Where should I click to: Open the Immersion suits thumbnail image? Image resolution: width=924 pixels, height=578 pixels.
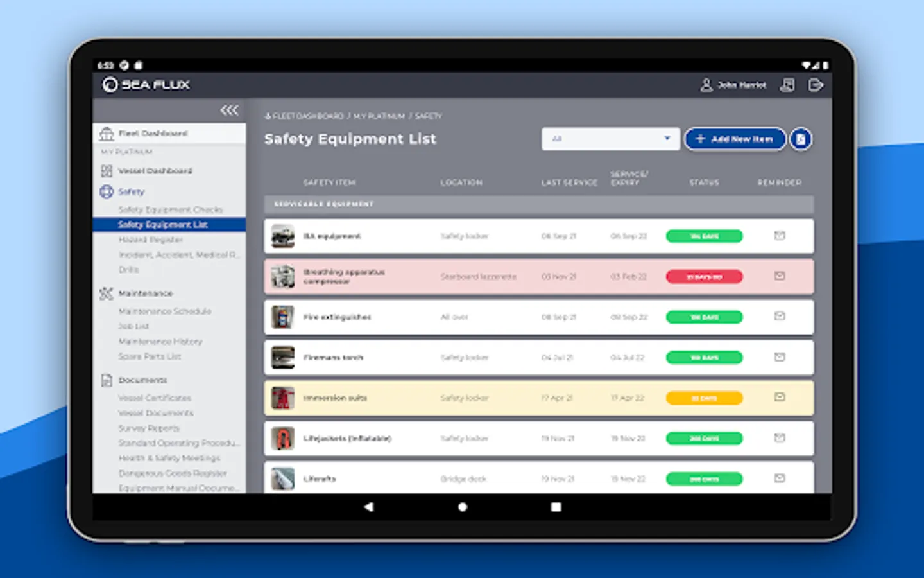click(282, 398)
